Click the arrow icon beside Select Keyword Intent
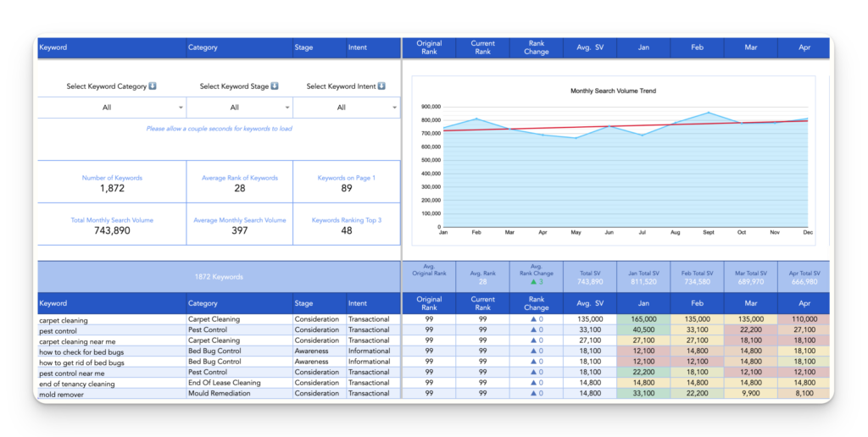Image resolution: width=868 pixels, height=437 pixels. [x=381, y=86]
